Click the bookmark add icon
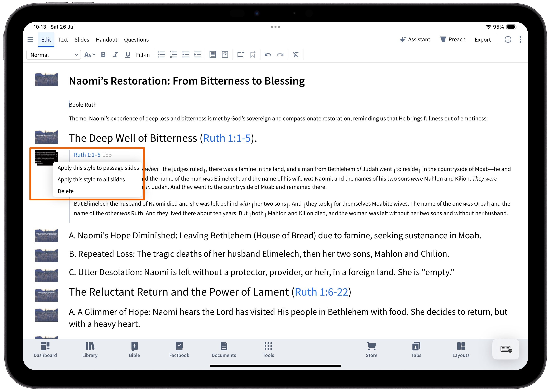Image resolution: width=551 pixels, height=392 pixels. 253,55
